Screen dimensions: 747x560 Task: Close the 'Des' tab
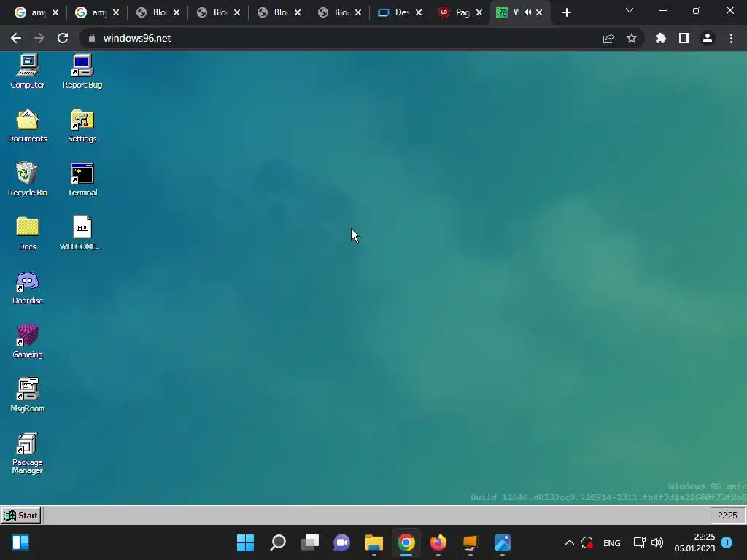pyautogui.click(x=419, y=13)
